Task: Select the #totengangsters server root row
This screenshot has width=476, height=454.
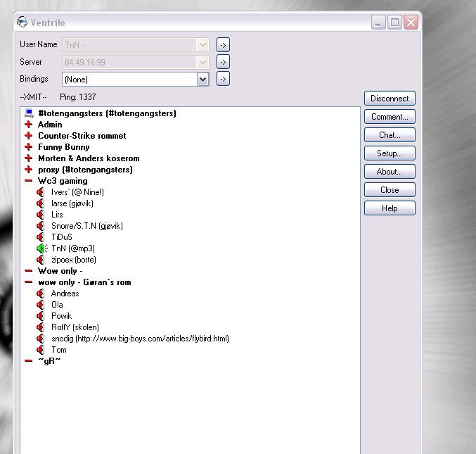Action: [x=107, y=113]
